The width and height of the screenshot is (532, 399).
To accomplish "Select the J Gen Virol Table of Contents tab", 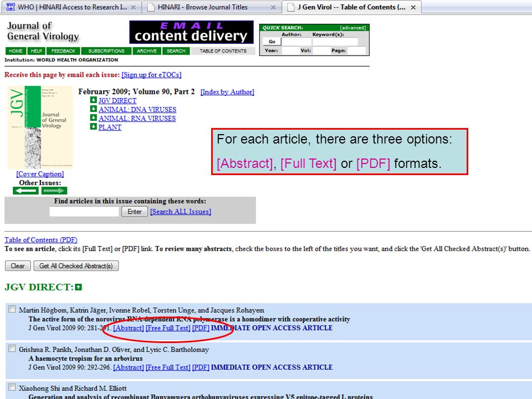I will tap(351, 7).
